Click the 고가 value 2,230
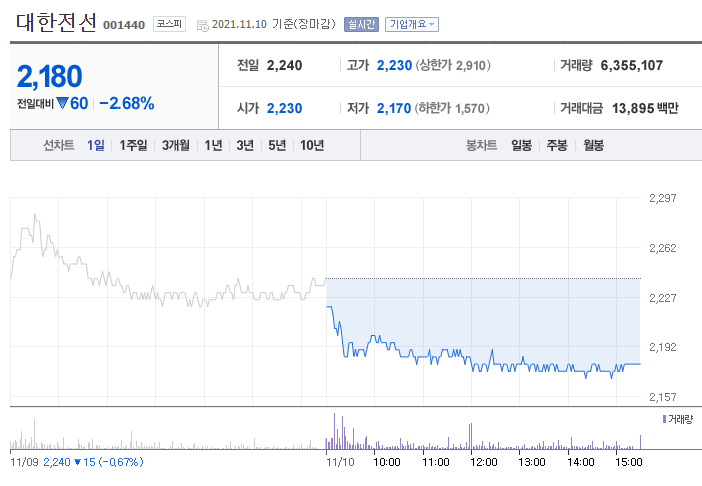702x486 pixels. [394, 65]
